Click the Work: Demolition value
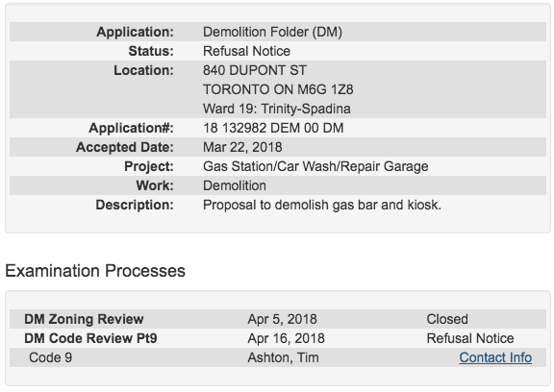 [235, 185]
